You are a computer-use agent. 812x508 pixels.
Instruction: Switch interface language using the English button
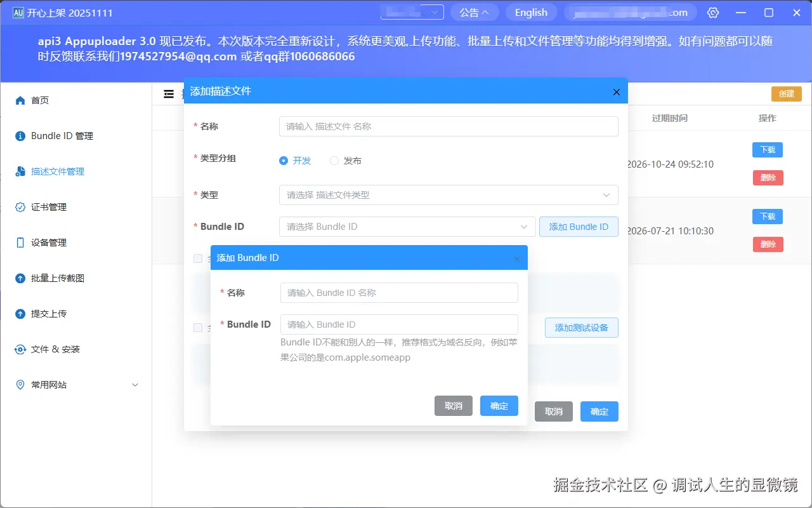click(531, 12)
